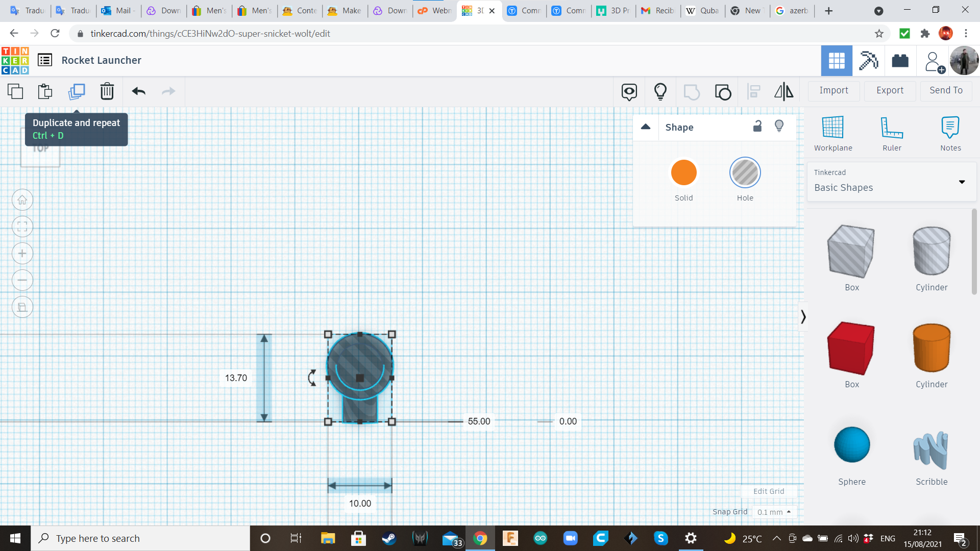Click the Import button
980x551 pixels.
[x=834, y=90]
